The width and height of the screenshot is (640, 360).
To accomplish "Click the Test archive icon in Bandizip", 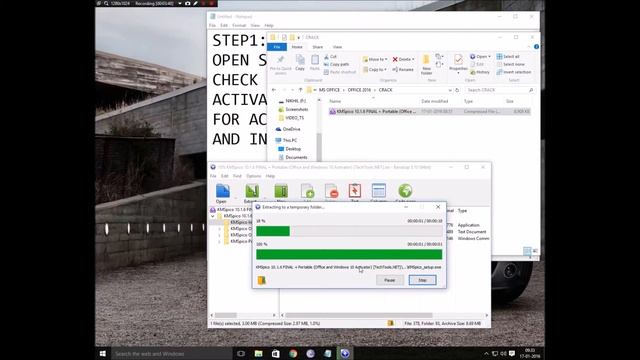I will coord(355,191).
